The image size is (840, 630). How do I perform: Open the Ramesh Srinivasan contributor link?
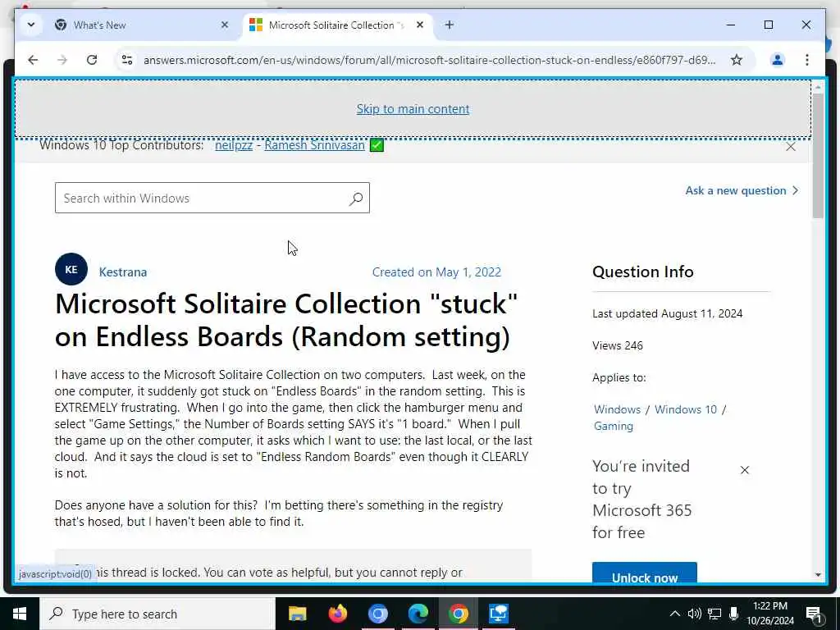coord(314,145)
